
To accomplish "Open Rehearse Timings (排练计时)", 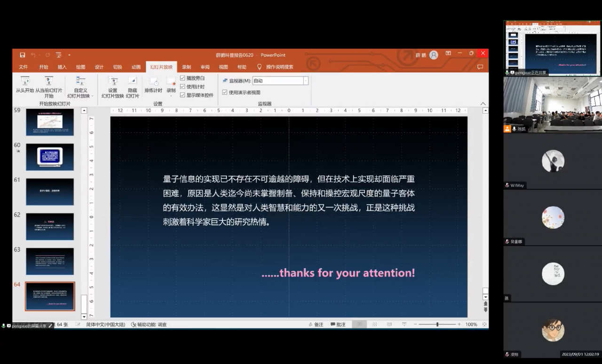I will pos(153,85).
